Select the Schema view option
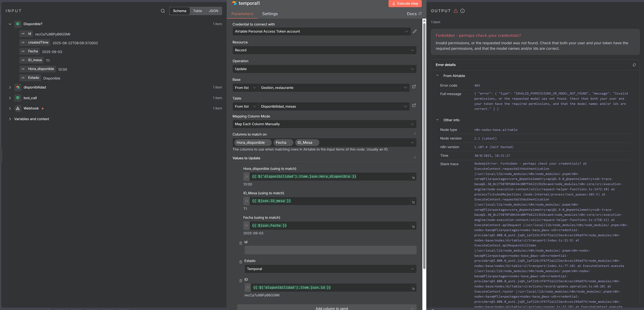The image size is (644, 310). [179, 11]
